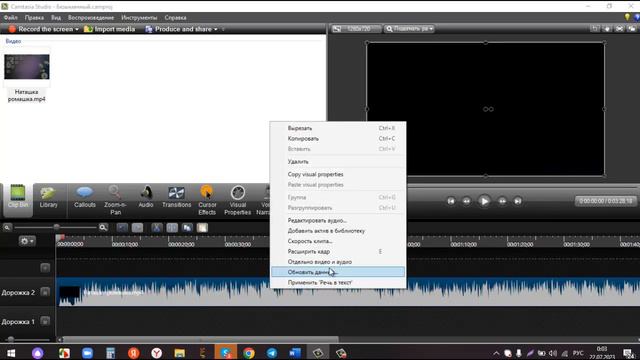The image size is (640, 360).
Task: Play the preview video
Action: pos(484,201)
